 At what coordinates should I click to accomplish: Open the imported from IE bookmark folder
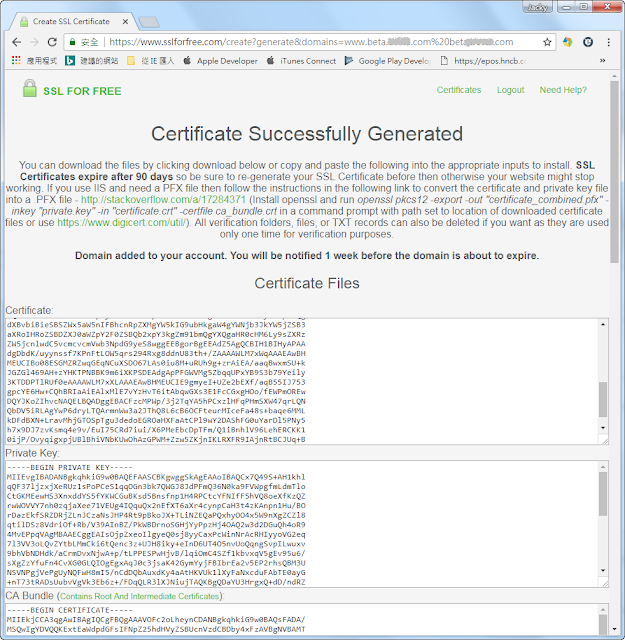151,61
